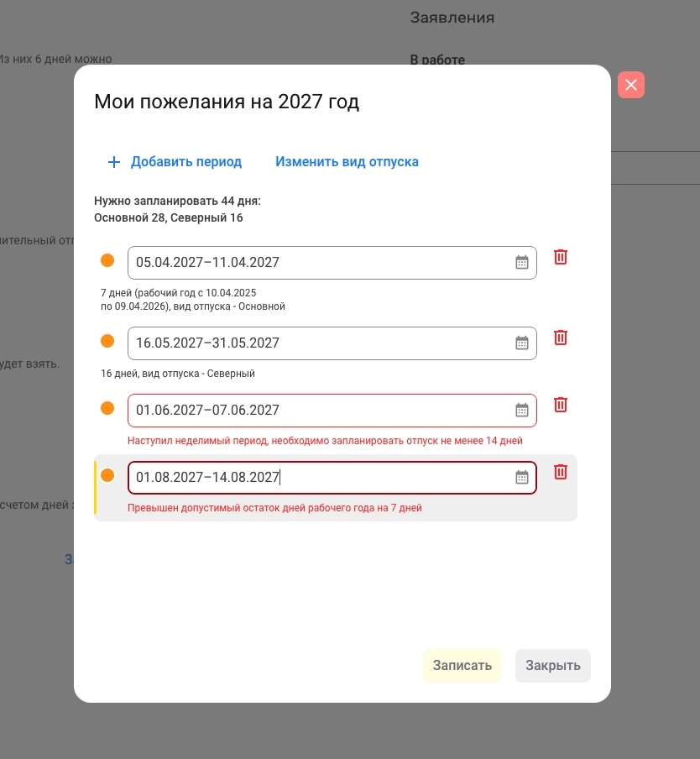
Task: Close the dialog with red X button
Action: (x=631, y=85)
